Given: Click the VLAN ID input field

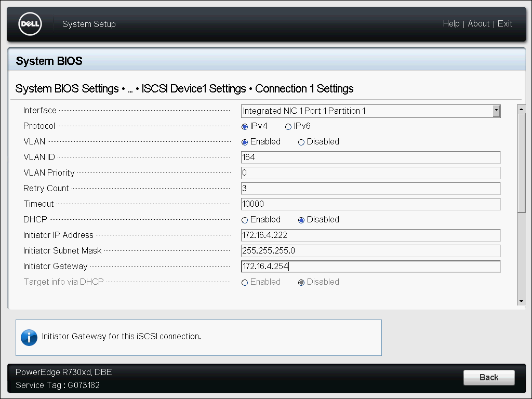Looking at the screenshot, I should click(x=370, y=157).
